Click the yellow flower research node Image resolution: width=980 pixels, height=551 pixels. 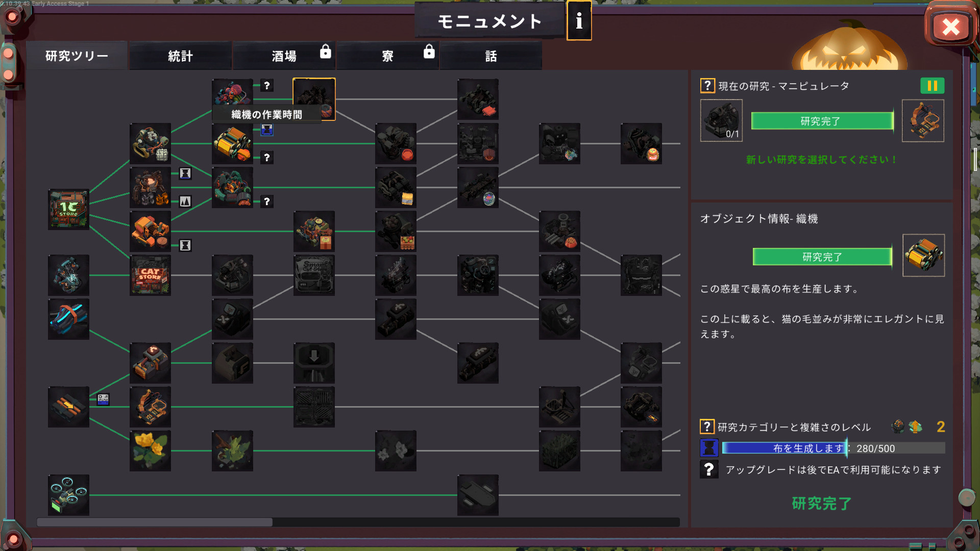[x=150, y=450]
